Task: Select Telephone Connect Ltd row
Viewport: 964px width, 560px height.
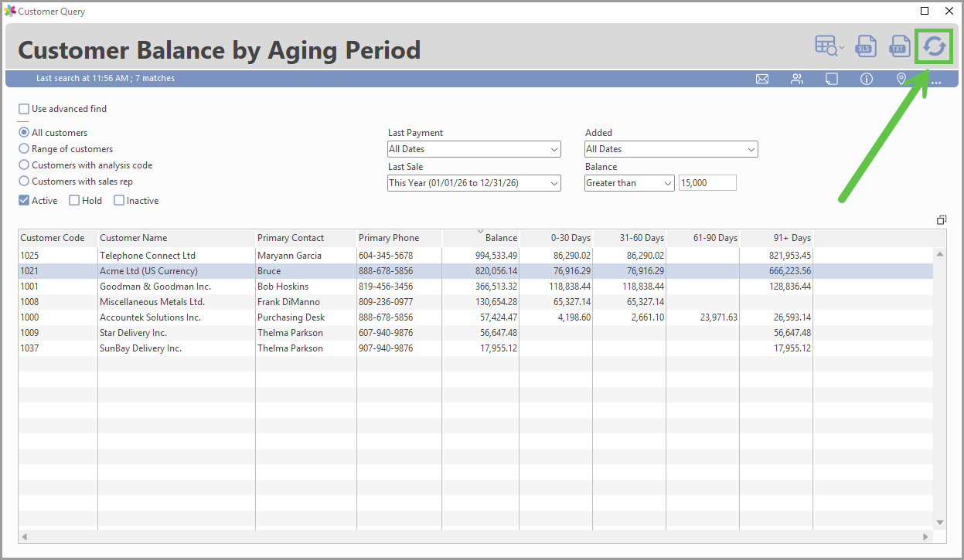Action: [x=475, y=256]
